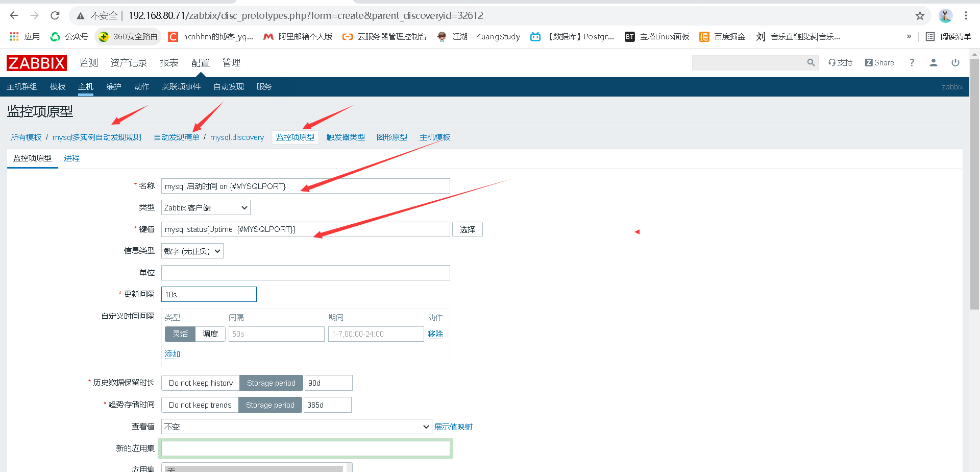Click the ZABBIX logo

click(x=37, y=63)
